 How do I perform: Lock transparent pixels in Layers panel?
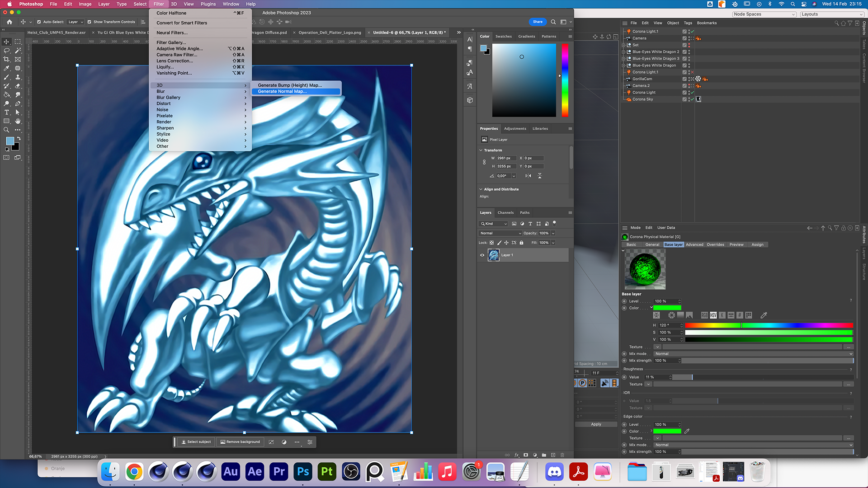pyautogui.click(x=491, y=243)
